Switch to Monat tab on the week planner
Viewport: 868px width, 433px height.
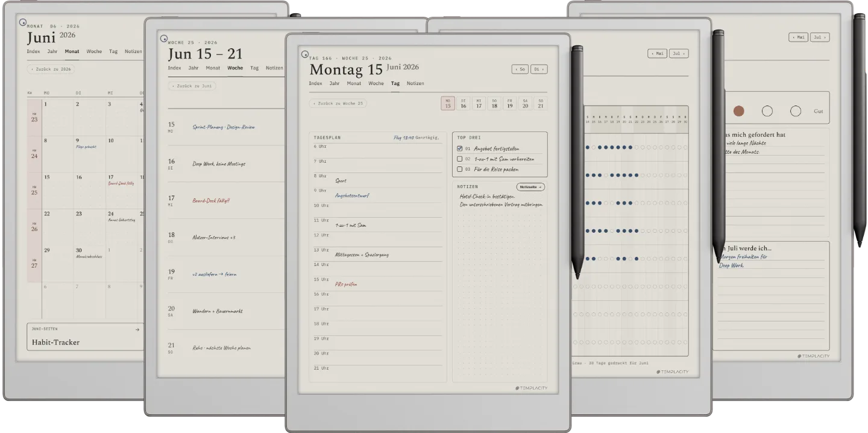tap(213, 68)
